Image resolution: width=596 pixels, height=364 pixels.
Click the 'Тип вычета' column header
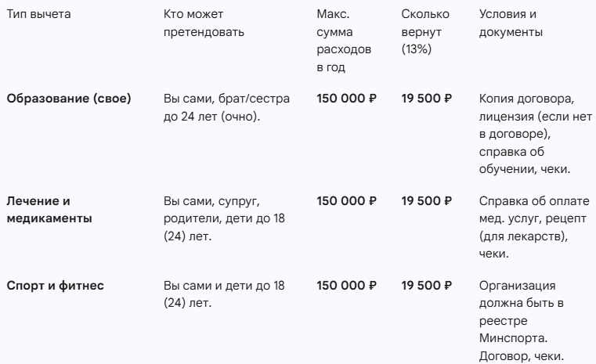coord(39,14)
